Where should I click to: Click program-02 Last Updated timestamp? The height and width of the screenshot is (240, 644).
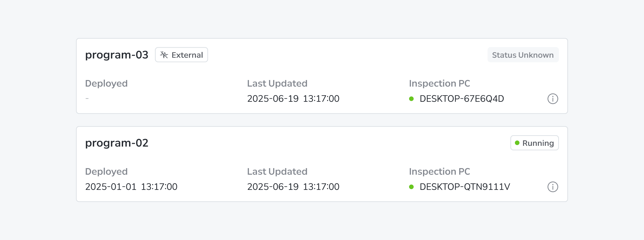(293, 187)
